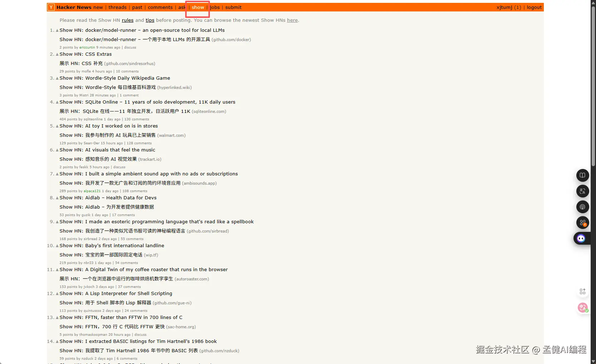Viewport: 596px width, 364px height.
Task: Toggle the pink translation icon with checkmark
Action: pyautogui.click(x=583, y=308)
